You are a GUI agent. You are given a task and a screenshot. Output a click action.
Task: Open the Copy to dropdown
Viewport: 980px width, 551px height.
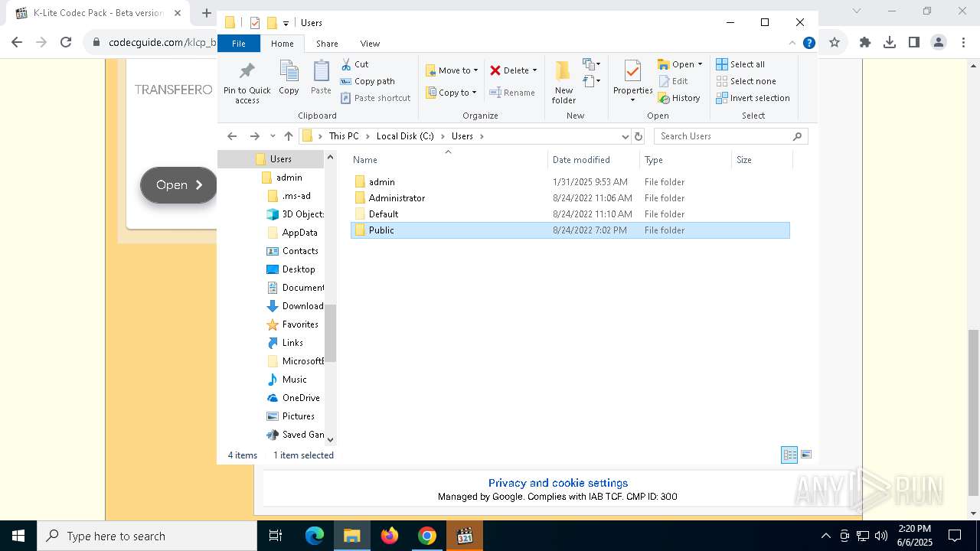click(451, 93)
